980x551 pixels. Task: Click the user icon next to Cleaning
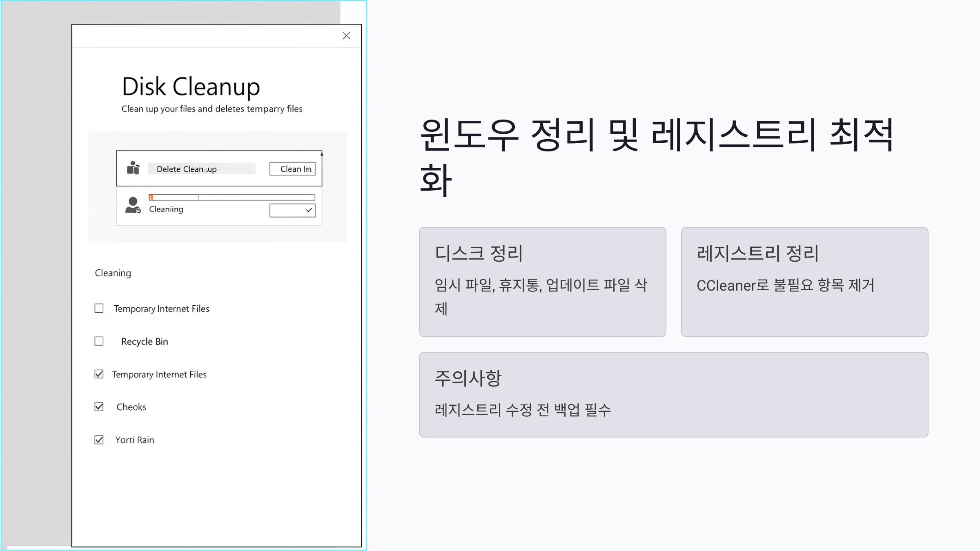click(x=133, y=205)
